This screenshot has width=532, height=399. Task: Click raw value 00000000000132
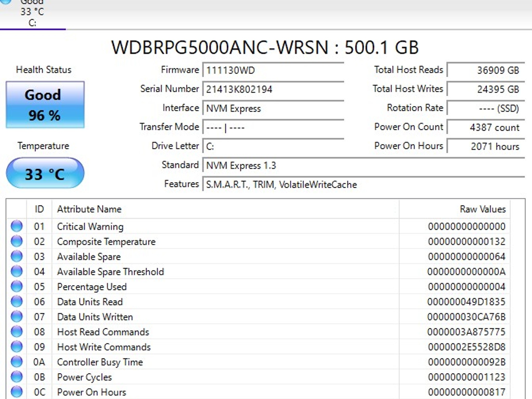click(x=467, y=242)
